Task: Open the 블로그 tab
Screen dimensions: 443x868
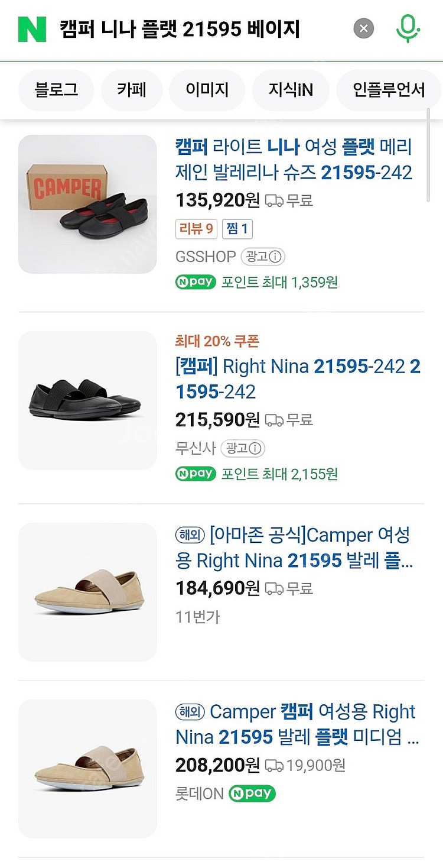Action: [56, 90]
